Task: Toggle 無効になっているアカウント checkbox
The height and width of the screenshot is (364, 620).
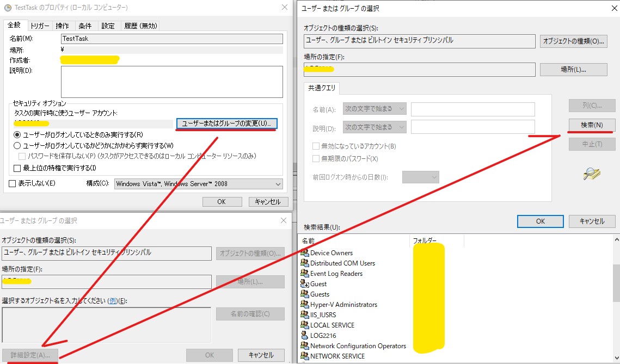Action: 316,146
